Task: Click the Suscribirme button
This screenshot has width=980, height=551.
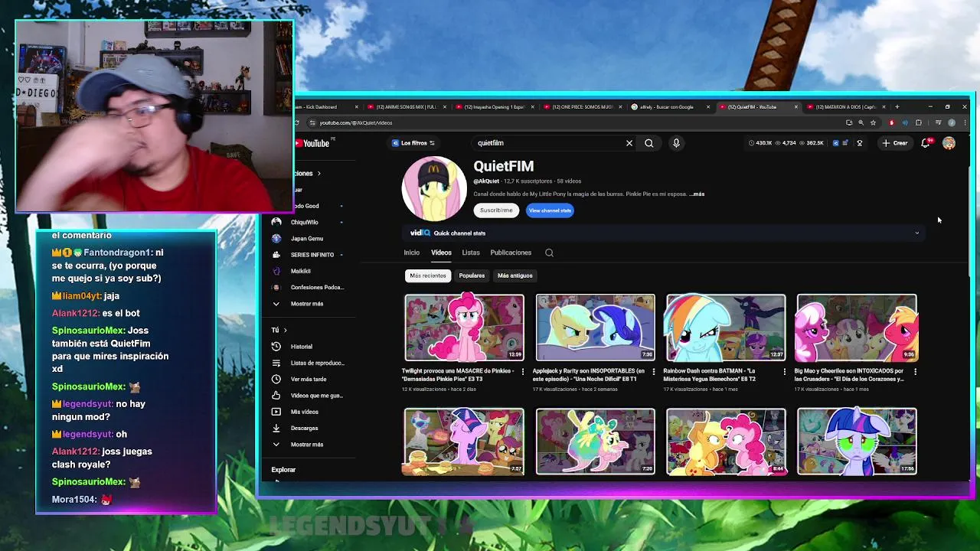Action: (496, 210)
